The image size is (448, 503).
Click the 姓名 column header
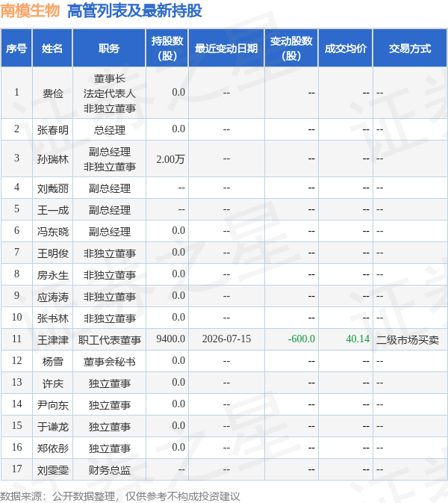click(x=52, y=49)
